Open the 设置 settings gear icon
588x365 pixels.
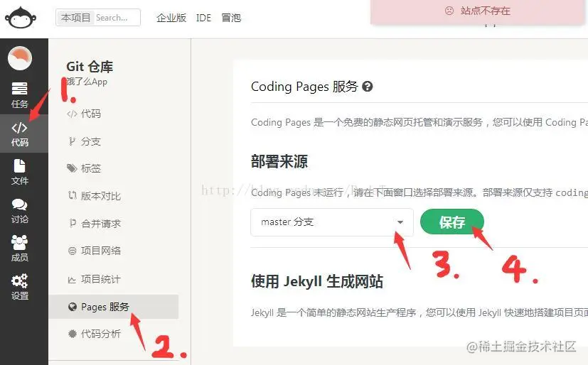click(19, 287)
